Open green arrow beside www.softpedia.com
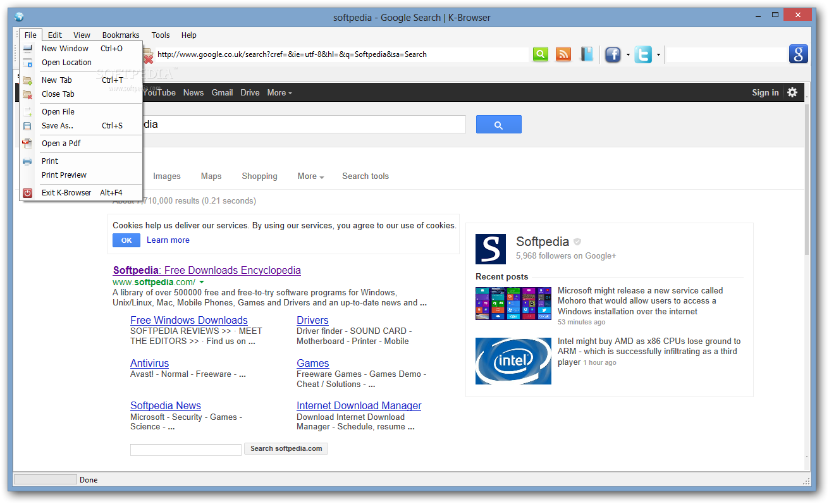829x504 pixels. point(202,282)
